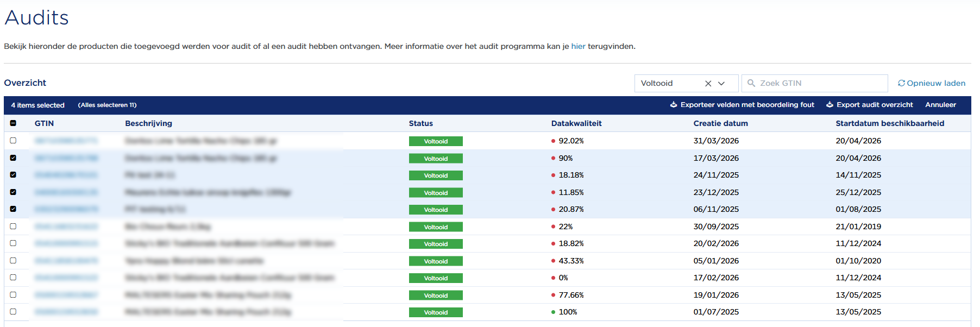Click Exporteer velden met beoordeling fout
Viewport: 980px width, 327px height.
[742, 105]
